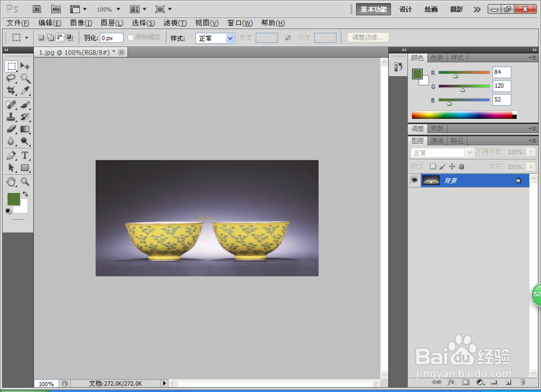The width and height of the screenshot is (541, 392).
Task: Launch Mini Bridge
Action: coord(56,9)
